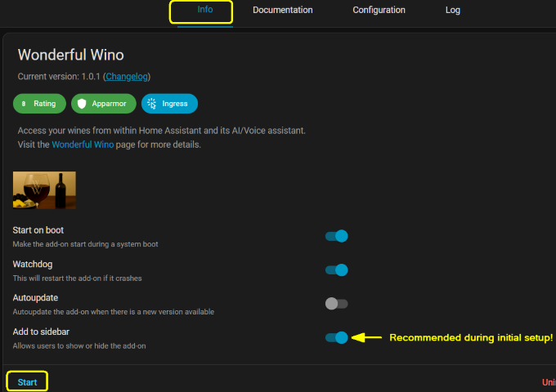Click 'This will restart the add-on if it crashes'
Screen dimensions: 556x392
78,278
